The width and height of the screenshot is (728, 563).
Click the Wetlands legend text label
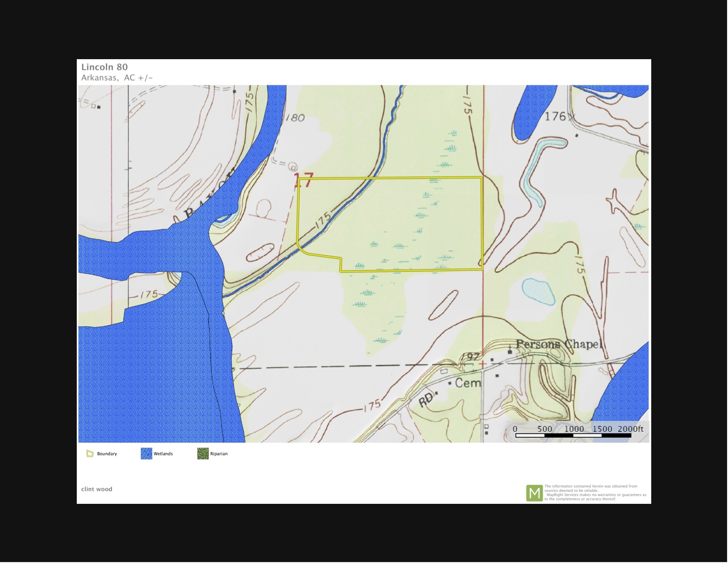click(163, 453)
